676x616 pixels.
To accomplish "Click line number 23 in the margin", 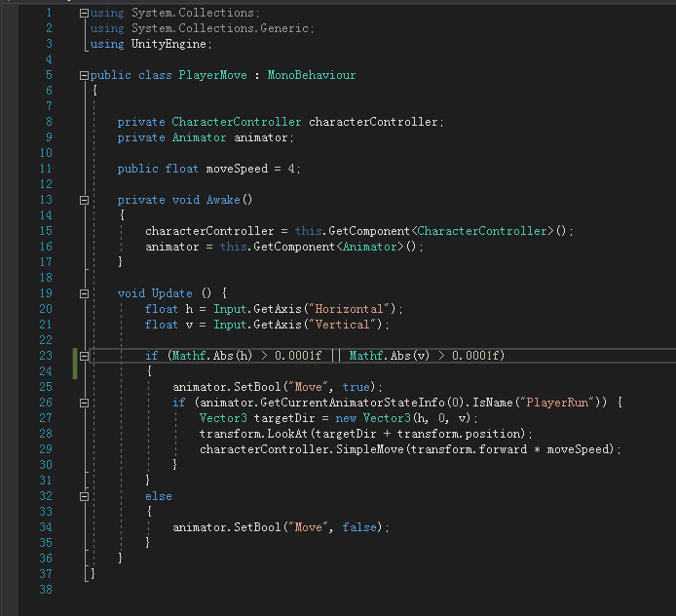I will [46, 356].
